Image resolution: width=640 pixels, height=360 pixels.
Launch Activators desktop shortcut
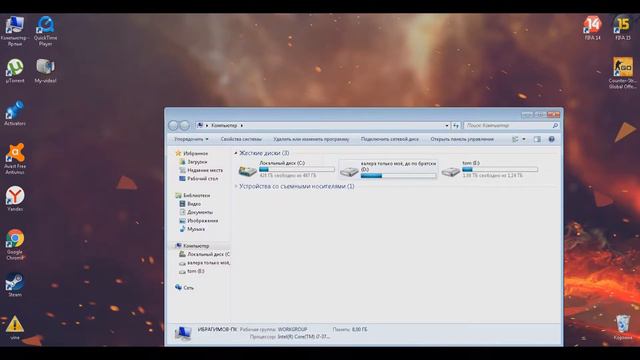point(15,113)
